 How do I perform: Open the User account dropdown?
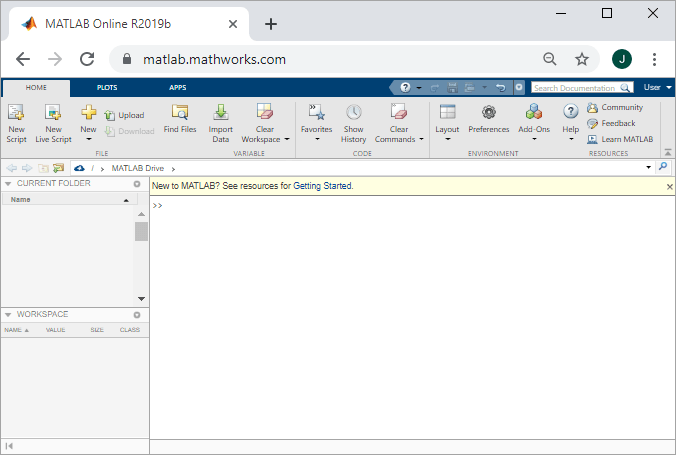(x=657, y=88)
